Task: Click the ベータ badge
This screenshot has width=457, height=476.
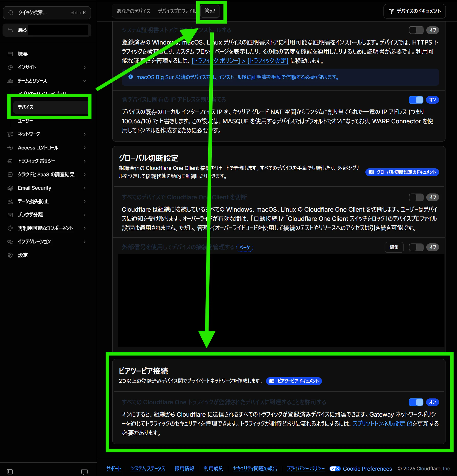Action: click(245, 247)
